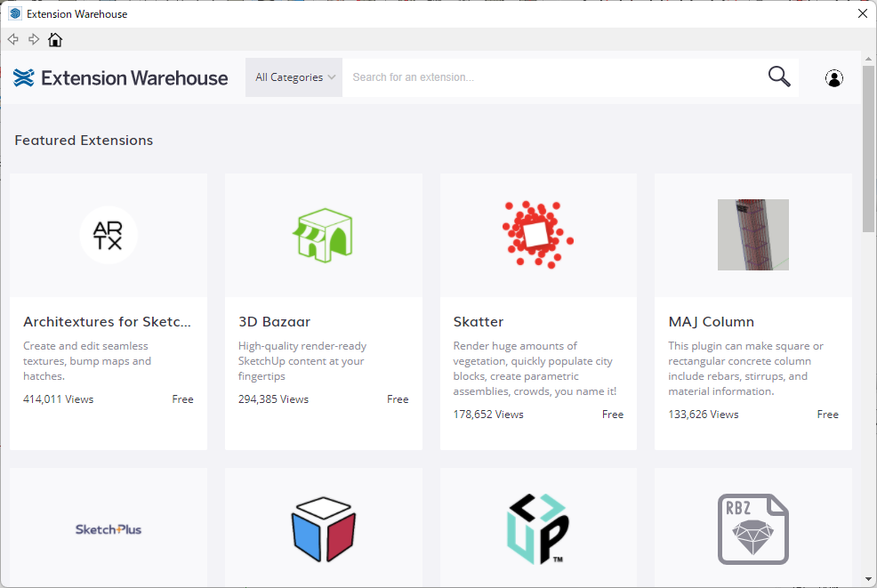The height and width of the screenshot is (588, 877).
Task: Click the search for an extension field
Action: click(x=551, y=77)
